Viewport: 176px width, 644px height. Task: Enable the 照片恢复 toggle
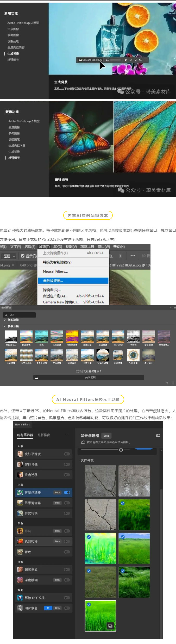[67, 608]
